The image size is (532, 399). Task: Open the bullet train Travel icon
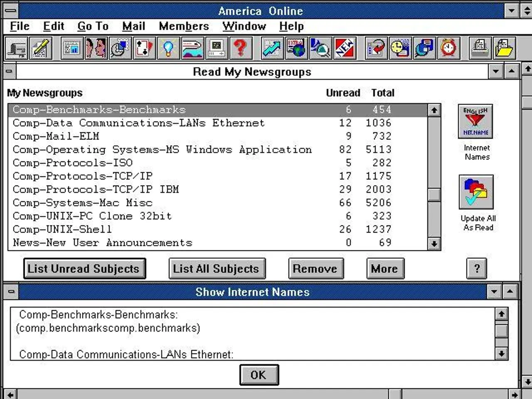[192, 48]
